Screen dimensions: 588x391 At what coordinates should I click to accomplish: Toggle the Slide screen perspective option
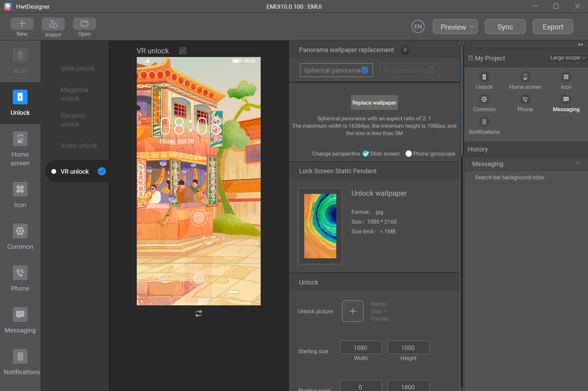point(366,154)
